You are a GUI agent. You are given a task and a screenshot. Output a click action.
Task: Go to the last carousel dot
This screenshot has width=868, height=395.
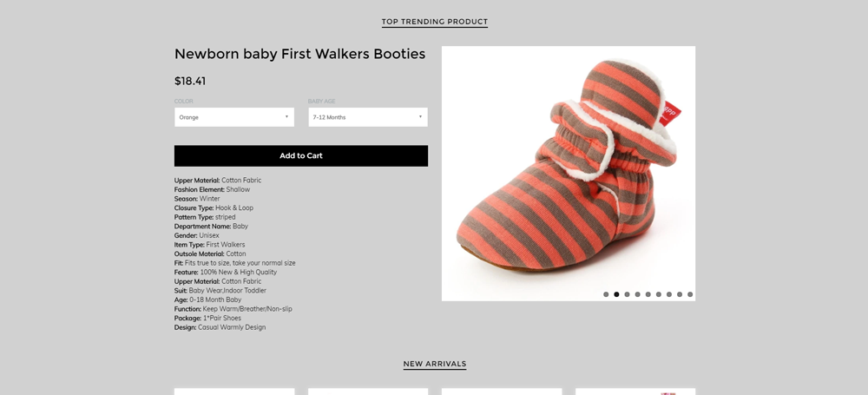tap(690, 294)
